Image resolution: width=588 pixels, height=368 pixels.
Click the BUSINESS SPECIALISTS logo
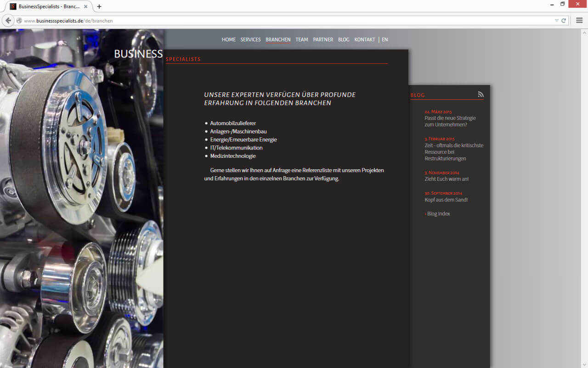coord(157,54)
